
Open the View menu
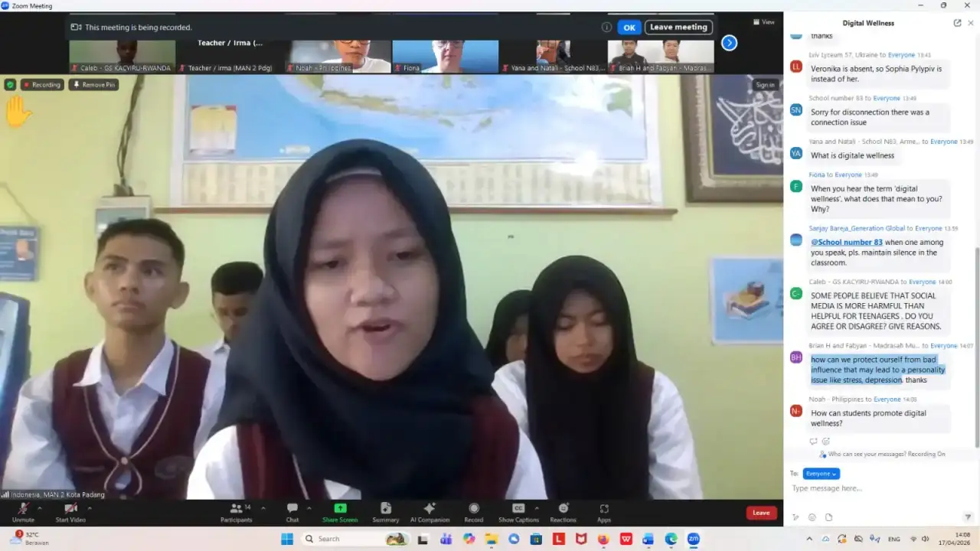pos(763,21)
